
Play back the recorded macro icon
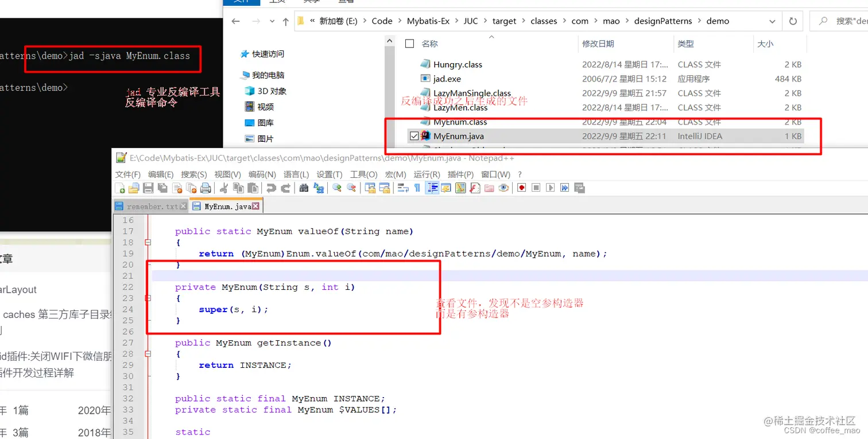pyautogui.click(x=551, y=188)
